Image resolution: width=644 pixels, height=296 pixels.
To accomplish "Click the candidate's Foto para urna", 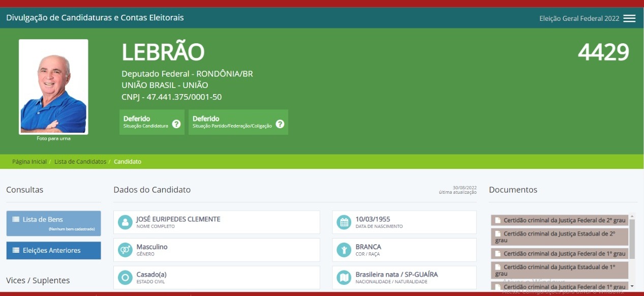I will pos(53,86).
